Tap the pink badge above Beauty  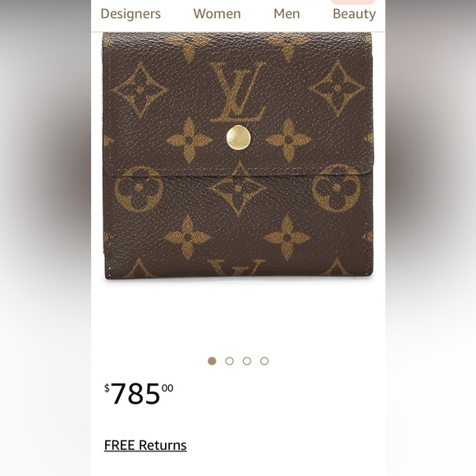pos(353,2)
